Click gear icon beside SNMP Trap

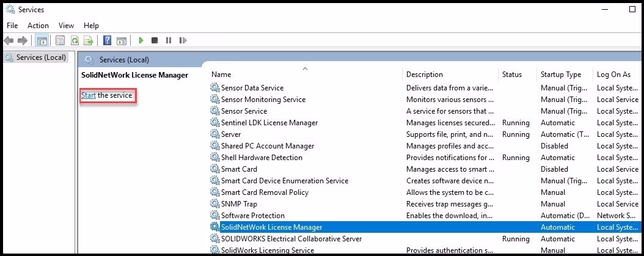215,204
